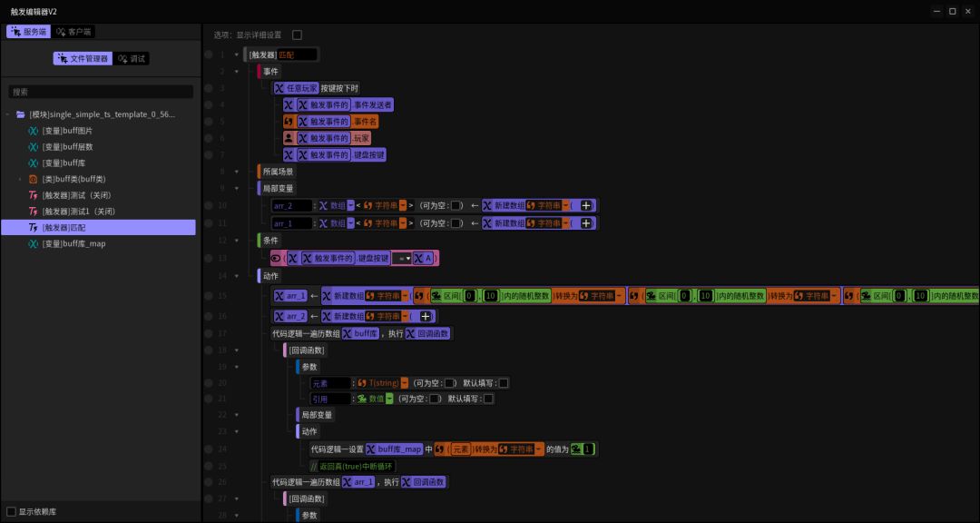Click the player icon before 触发事件的.玩家

point(289,138)
